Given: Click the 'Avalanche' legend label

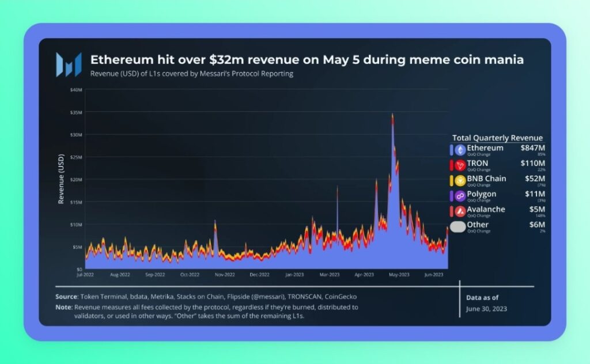Looking at the screenshot, I should click(x=486, y=210).
